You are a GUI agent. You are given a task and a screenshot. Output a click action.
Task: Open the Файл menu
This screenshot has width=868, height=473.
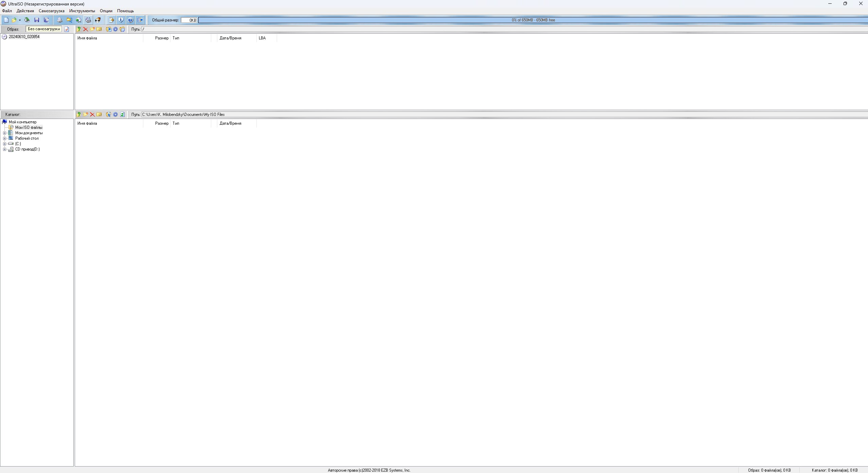coord(7,11)
